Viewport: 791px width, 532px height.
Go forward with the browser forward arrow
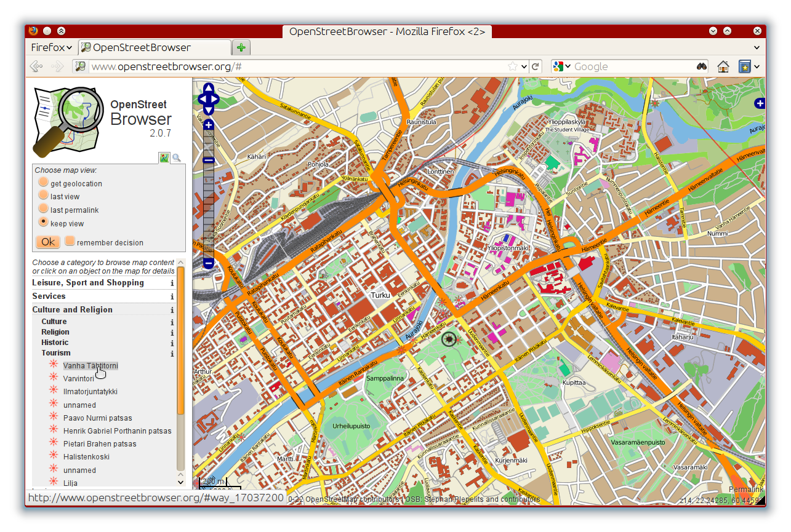57,66
